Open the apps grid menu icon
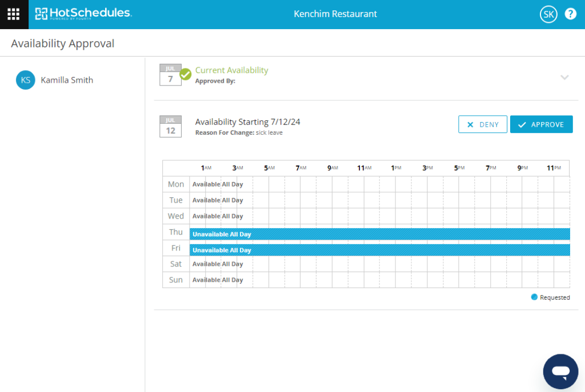This screenshot has width=585, height=392. (14, 14)
